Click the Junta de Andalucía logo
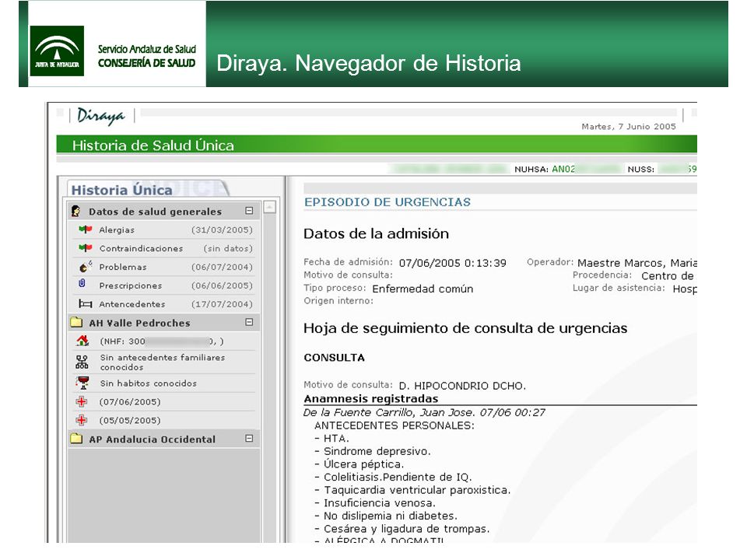The image size is (747, 560). (57, 51)
